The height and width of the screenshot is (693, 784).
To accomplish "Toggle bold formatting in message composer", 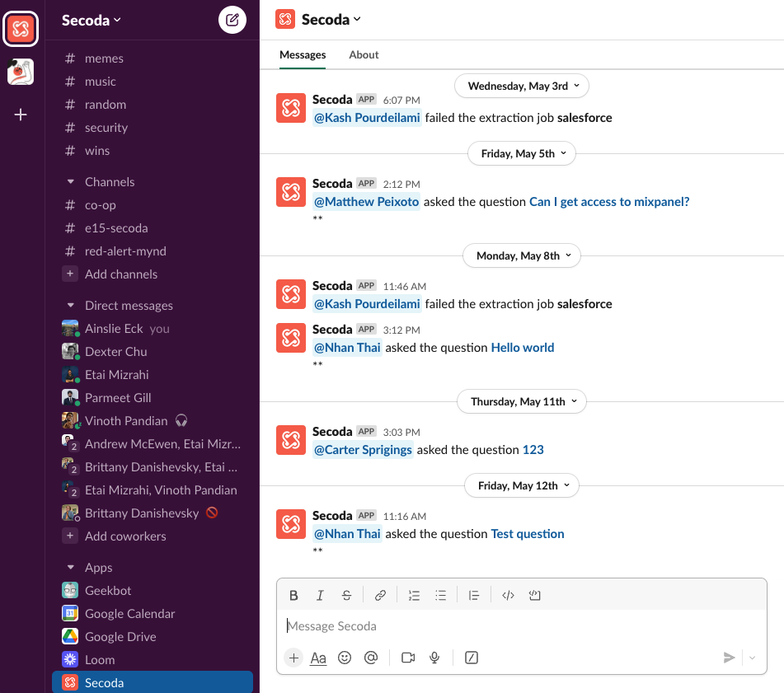I will (x=293, y=595).
